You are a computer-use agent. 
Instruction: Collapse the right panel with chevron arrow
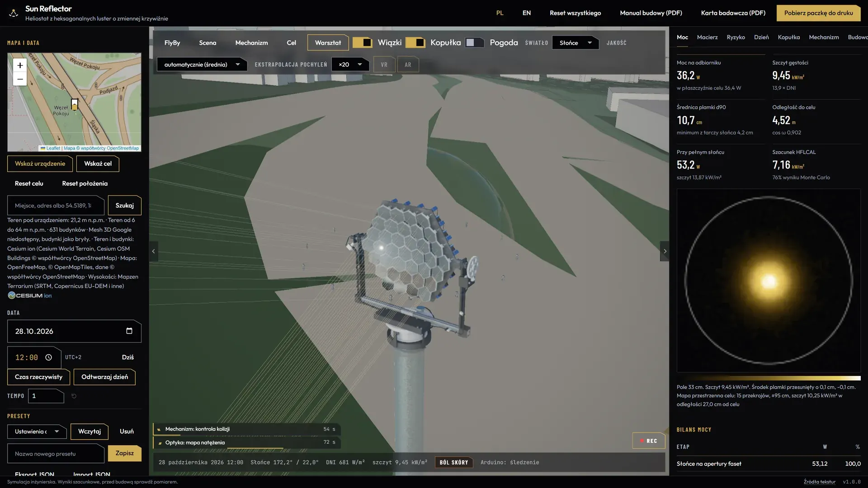[665, 251]
